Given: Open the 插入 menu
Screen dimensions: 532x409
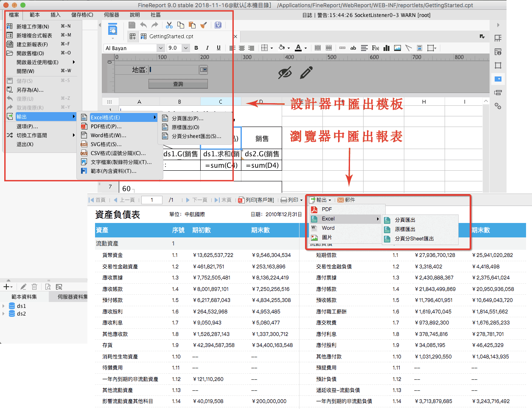Looking at the screenshot, I should click(x=56, y=15).
